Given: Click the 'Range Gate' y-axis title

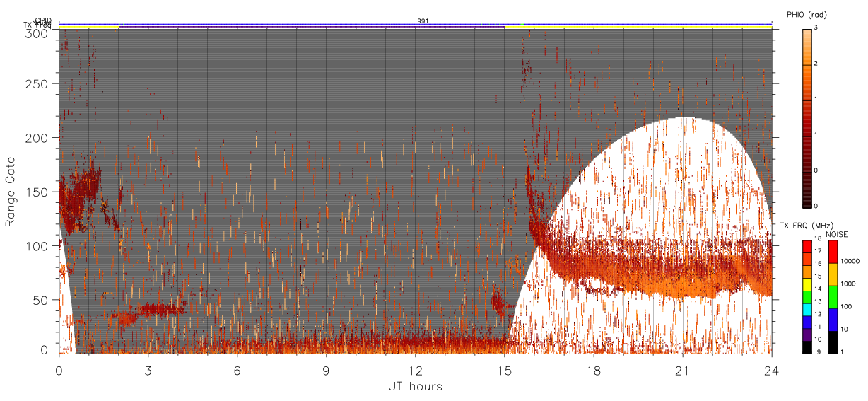Looking at the screenshot, I should [11, 191].
